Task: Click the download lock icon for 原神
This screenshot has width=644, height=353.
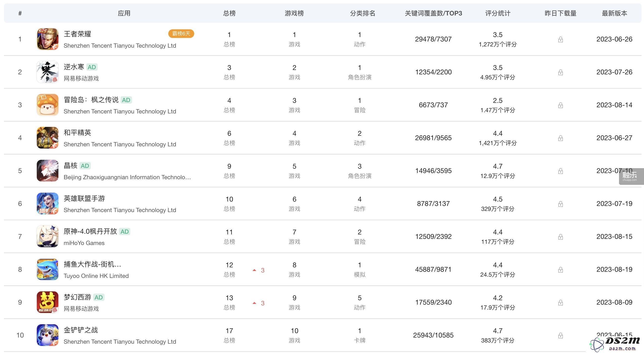Action: (x=561, y=237)
